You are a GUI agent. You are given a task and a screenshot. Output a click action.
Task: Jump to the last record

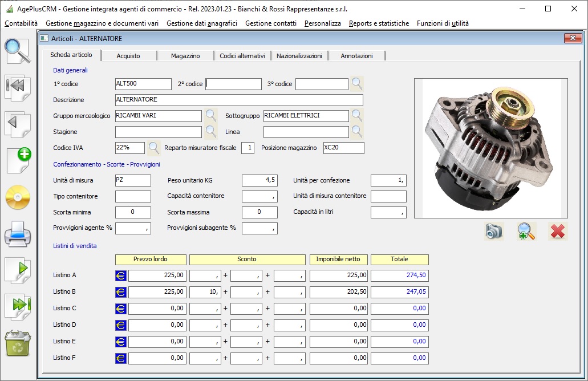17,306
